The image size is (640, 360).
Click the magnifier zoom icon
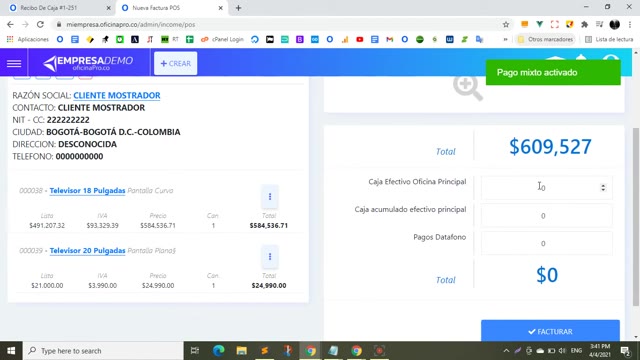467,88
